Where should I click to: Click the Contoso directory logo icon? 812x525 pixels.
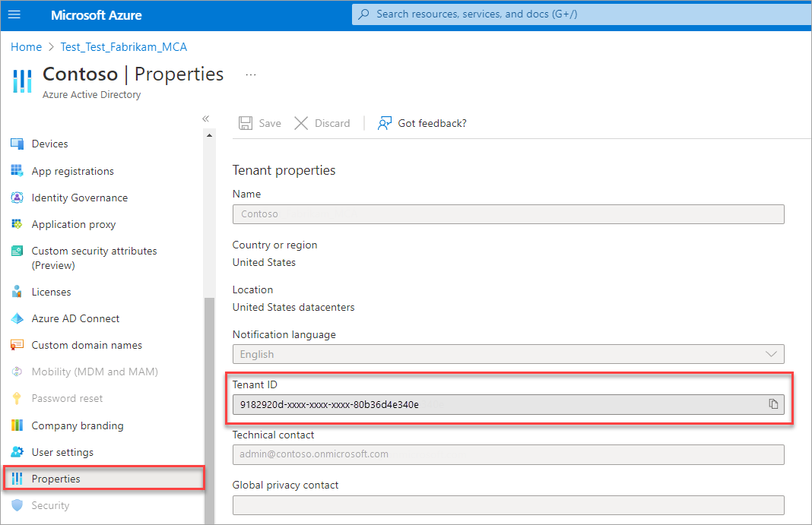(x=22, y=81)
